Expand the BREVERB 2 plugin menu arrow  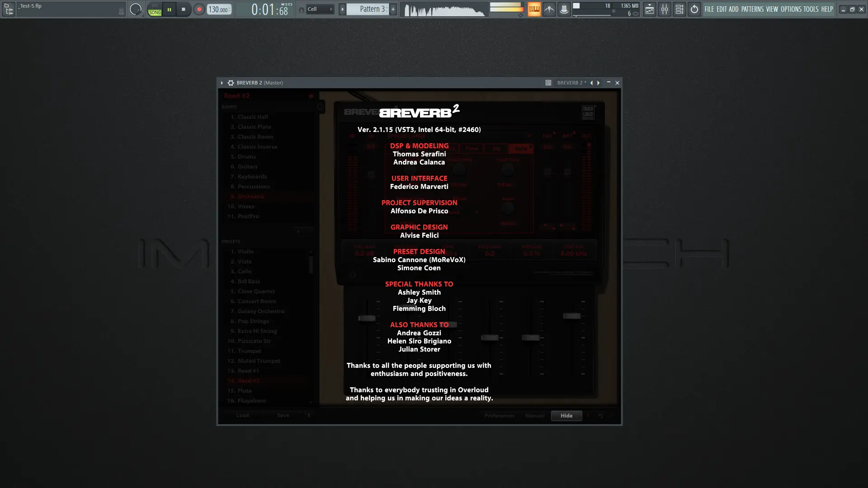[x=222, y=83]
